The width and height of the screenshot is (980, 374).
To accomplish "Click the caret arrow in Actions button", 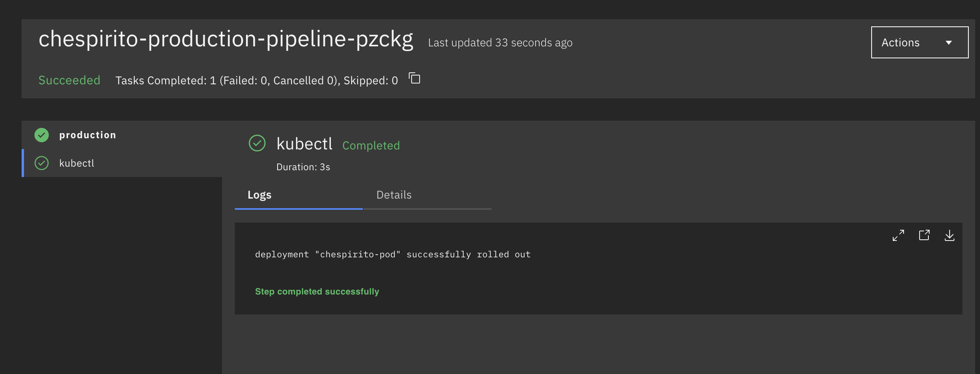I will tap(949, 43).
